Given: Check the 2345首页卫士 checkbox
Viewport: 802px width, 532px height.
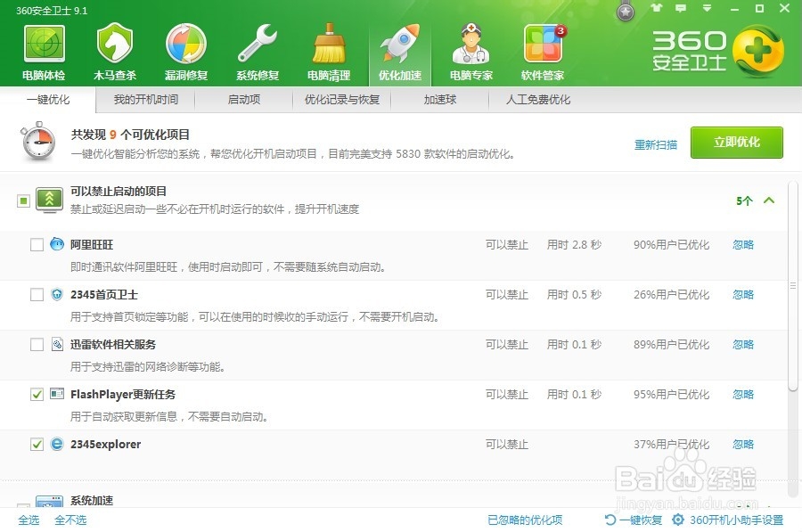Looking at the screenshot, I should click(37, 295).
